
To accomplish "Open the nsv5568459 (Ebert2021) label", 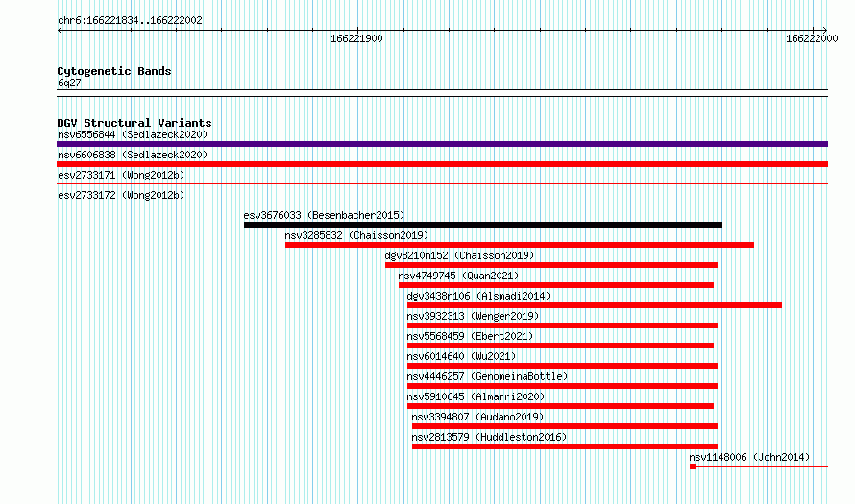I will click(470, 336).
